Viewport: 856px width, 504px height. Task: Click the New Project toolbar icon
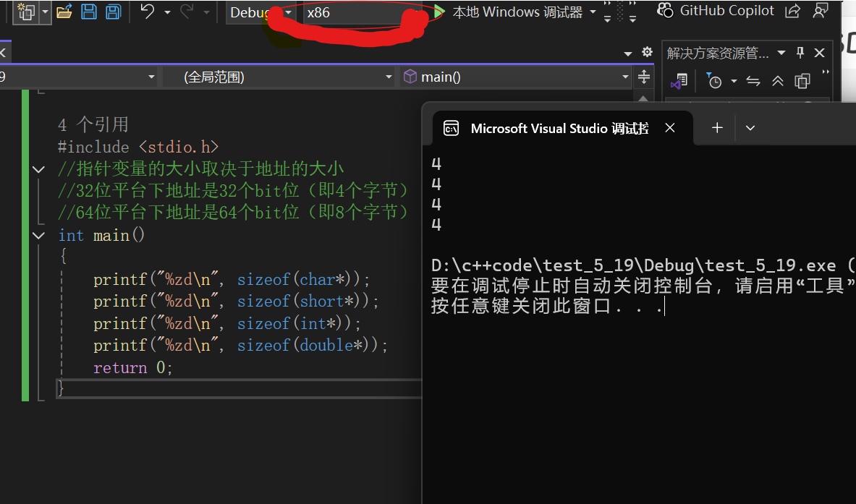click(25, 12)
